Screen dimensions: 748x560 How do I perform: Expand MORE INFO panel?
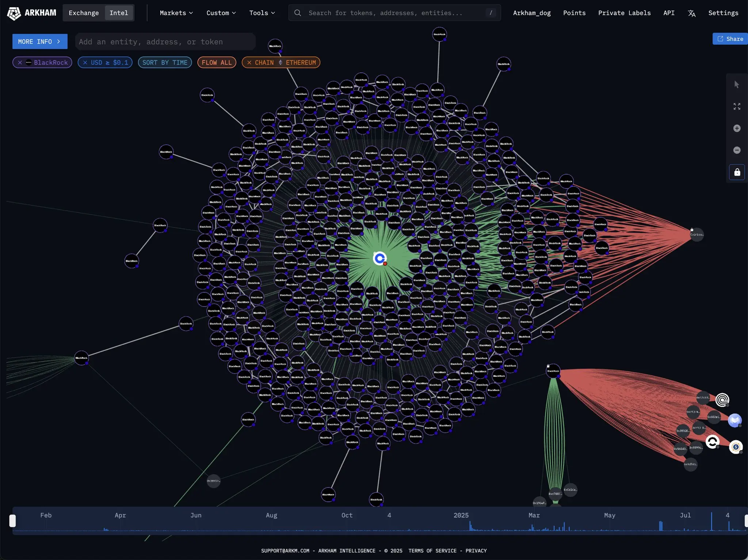click(x=40, y=42)
